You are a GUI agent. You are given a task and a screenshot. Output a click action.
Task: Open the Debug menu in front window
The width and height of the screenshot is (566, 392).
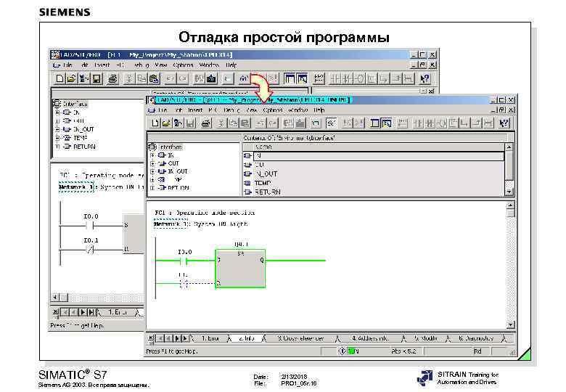tap(231, 110)
